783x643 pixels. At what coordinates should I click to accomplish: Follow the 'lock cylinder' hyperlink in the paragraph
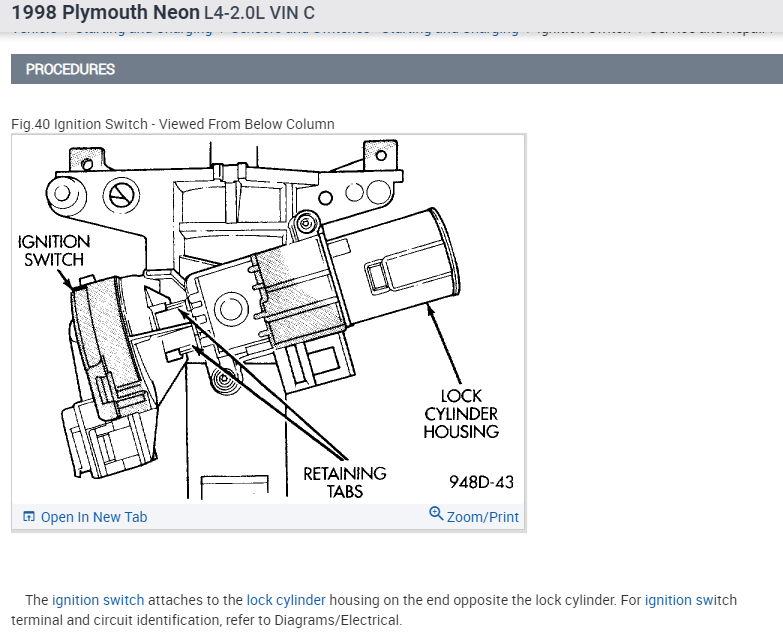tap(286, 600)
